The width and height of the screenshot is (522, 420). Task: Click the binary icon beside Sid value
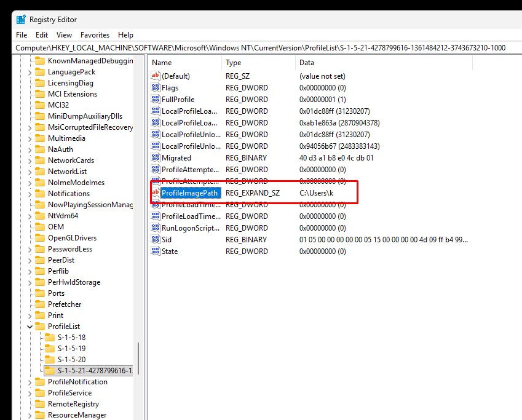pos(156,240)
